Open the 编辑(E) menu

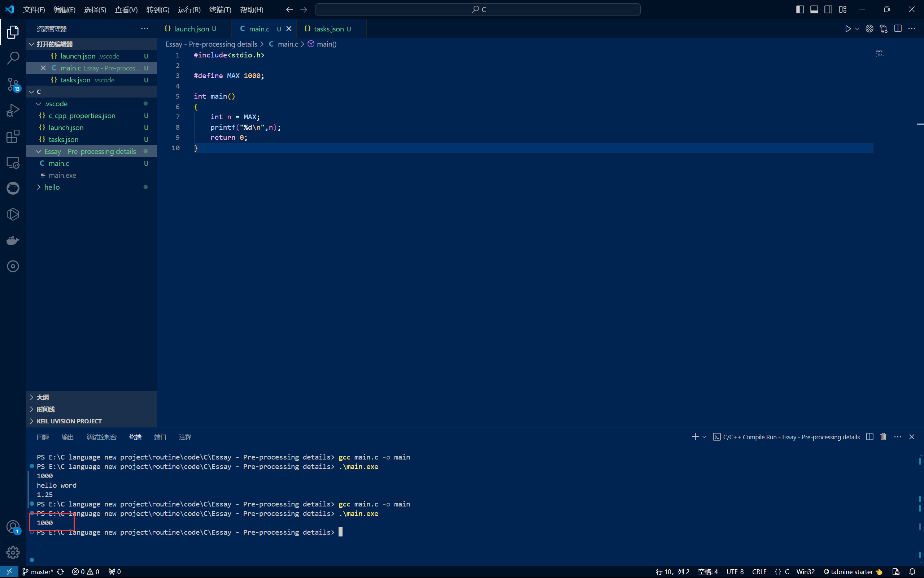[x=65, y=9]
